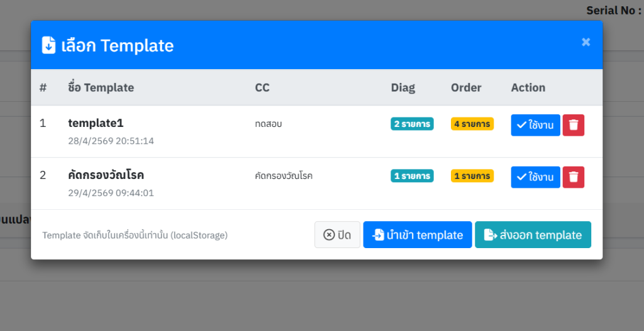The height and width of the screenshot is (331, 644).
Task: Click the '4 รายการ' Order badge
Action: tap(472, 124)
